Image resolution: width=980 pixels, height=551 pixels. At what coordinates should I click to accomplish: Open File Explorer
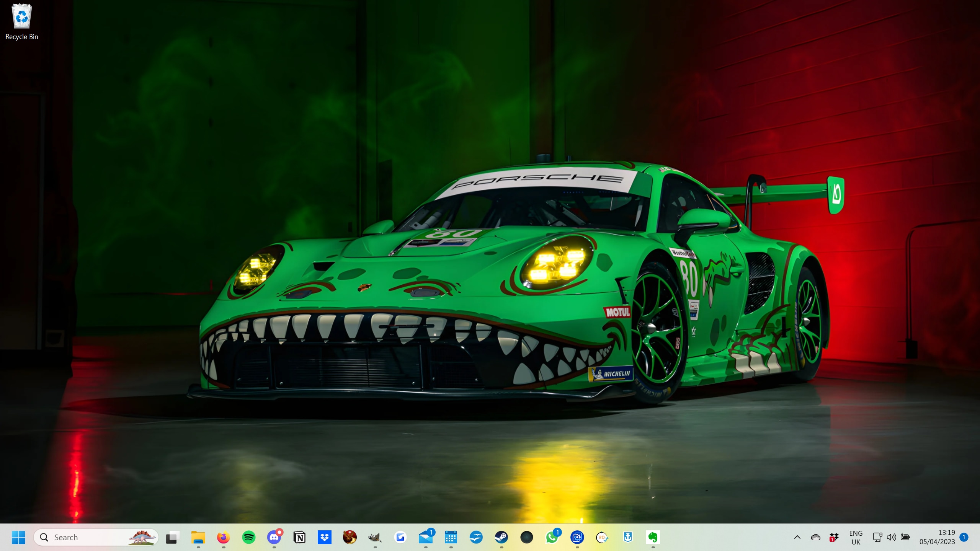[198, 537]
